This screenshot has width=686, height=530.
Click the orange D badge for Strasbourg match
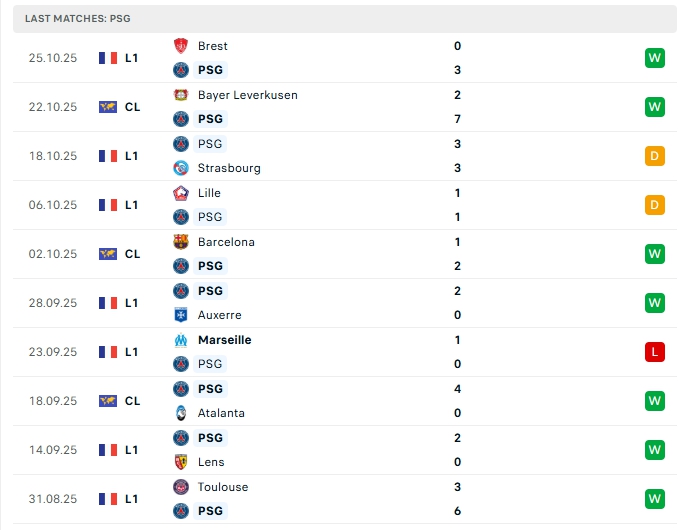(x=655, y=156)
